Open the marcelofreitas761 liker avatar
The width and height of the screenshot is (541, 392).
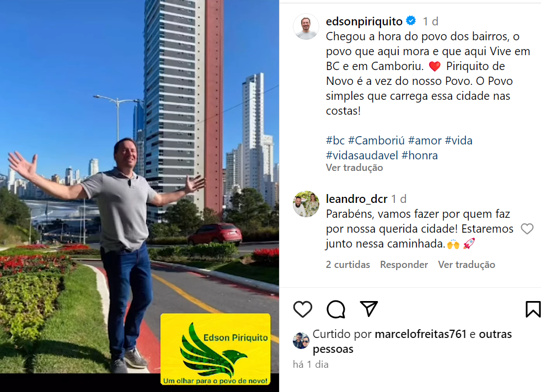(301, 341)
